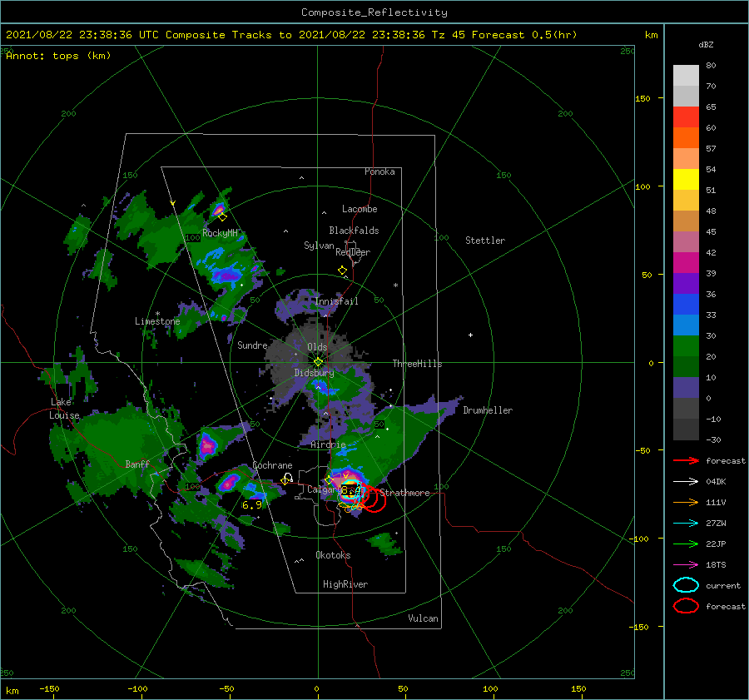
Task: Click the Lacombe city label
Action: pos(360,209)
